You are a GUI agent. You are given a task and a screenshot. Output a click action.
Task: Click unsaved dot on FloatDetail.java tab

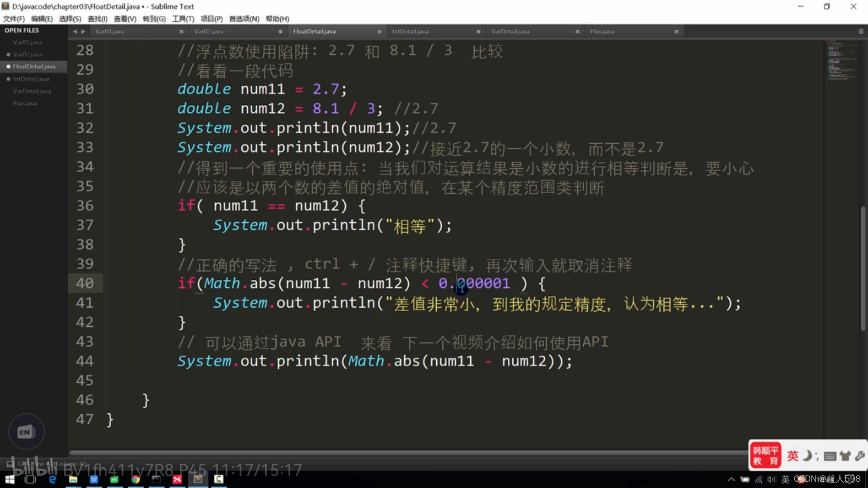tap(379, 32)
